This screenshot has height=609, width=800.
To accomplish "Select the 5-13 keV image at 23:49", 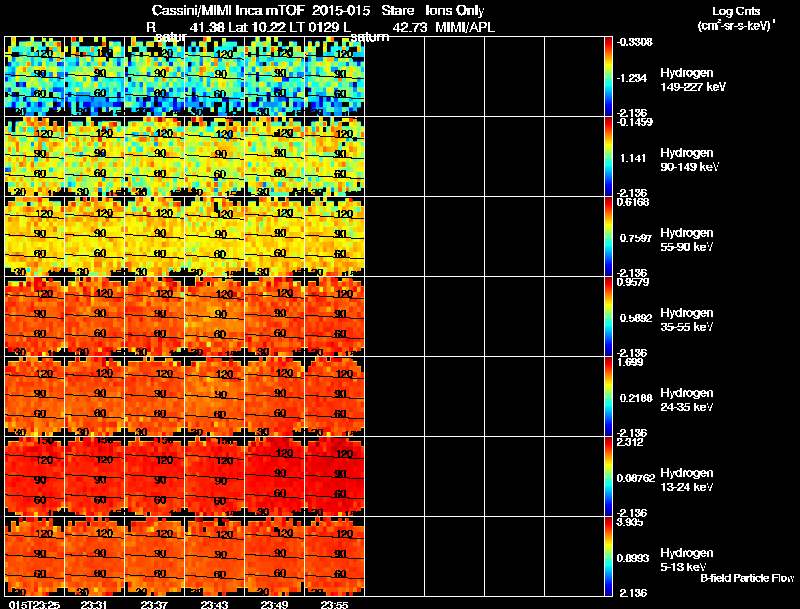I will coord(275,556).
